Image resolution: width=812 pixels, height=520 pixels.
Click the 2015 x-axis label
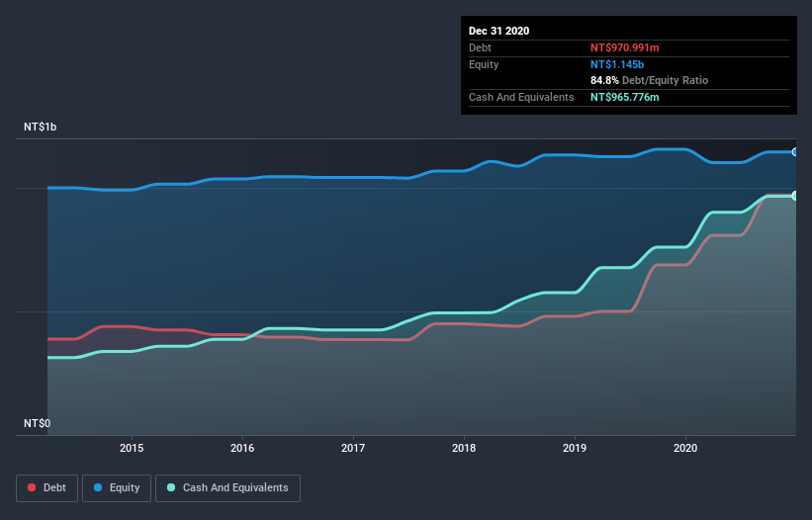tap(132, 448)
